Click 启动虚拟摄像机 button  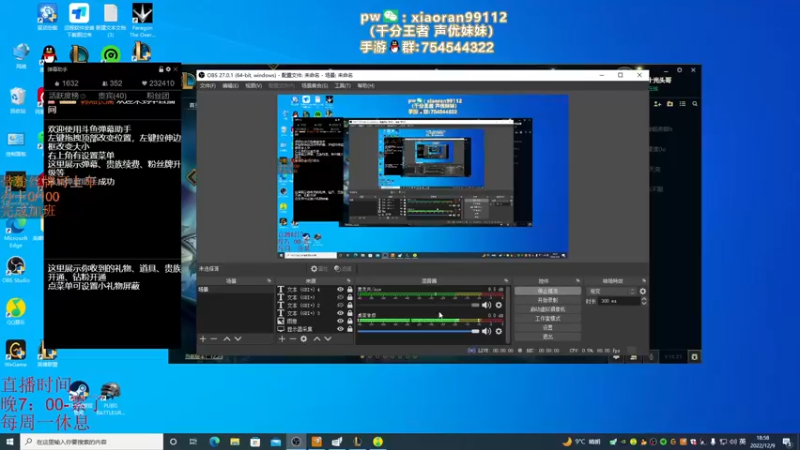pos(547,309)
